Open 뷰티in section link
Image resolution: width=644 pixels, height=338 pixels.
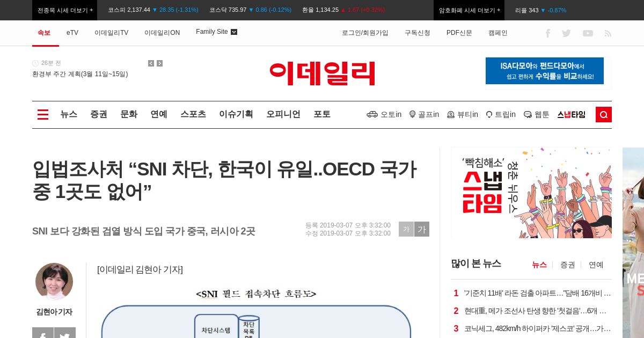click(x=463, y=114)
